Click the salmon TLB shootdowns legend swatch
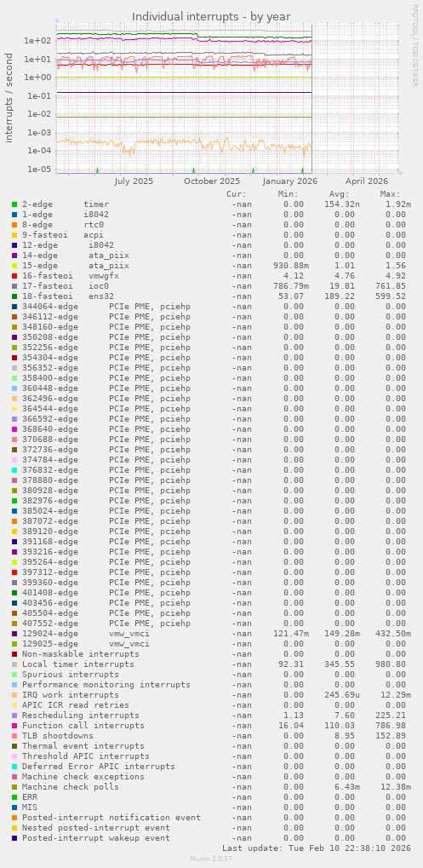The image size is (423, 868). (x=14, y=736)
